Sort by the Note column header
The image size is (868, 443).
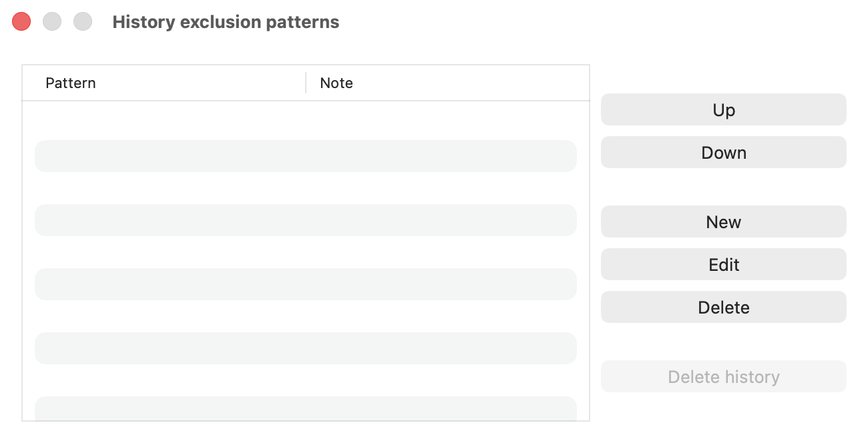(337, 83)
